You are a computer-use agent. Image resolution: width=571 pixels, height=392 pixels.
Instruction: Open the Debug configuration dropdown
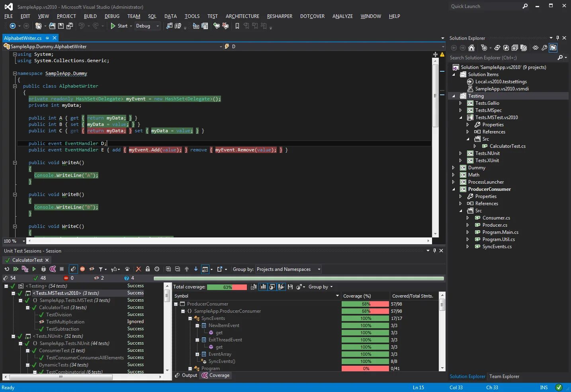point(147,26)
